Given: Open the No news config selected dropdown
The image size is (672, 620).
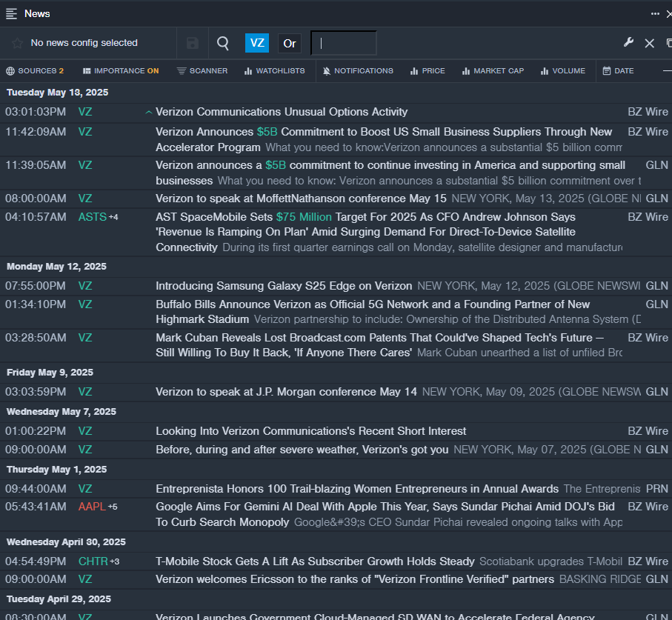Looking at the screenshot, I should (84, 43).
